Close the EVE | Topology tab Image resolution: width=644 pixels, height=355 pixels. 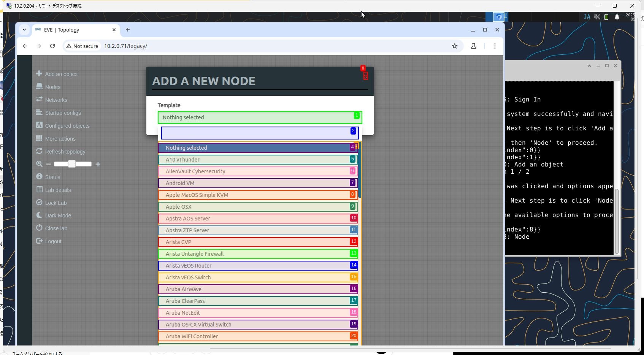click(114, 30)
